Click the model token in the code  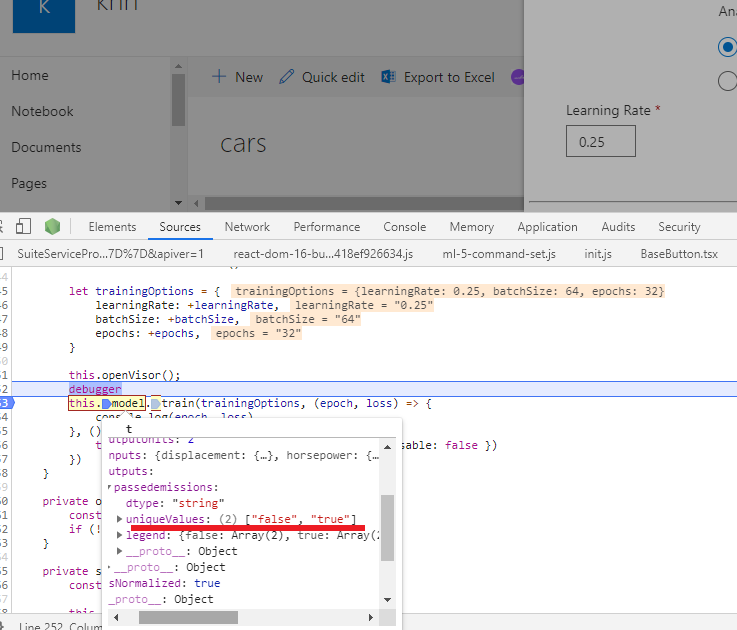point(128,403)
